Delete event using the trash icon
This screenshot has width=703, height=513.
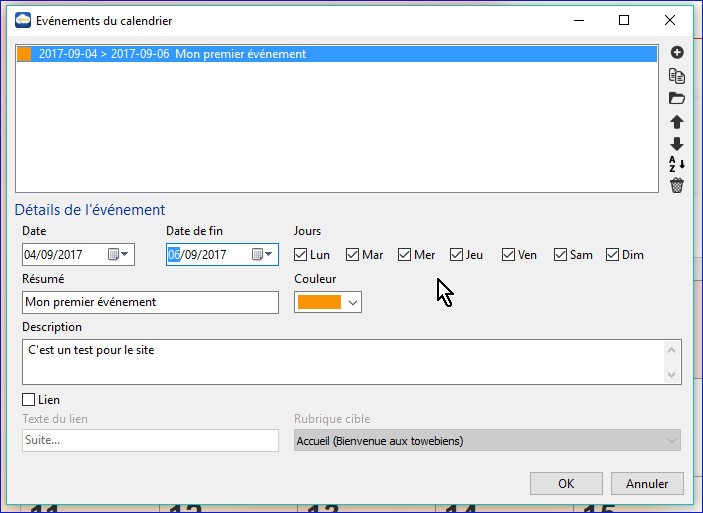(677, 186)
